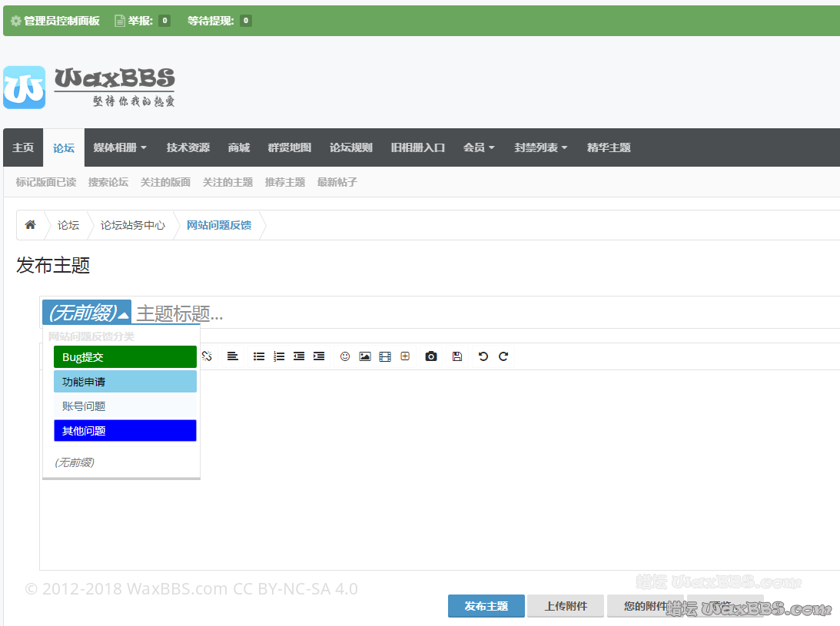Expand the 媒体相册 dropdown menu
840x626 pixels.
click(120, 147)
